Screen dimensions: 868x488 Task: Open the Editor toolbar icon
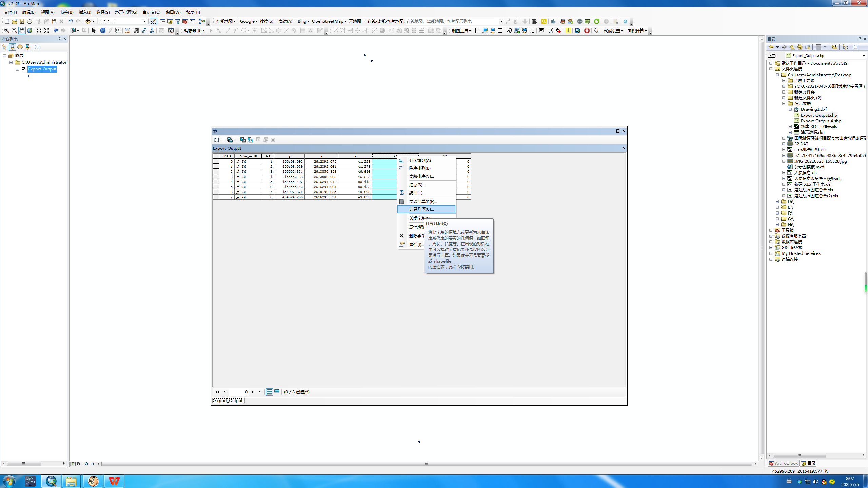(153, 21)
